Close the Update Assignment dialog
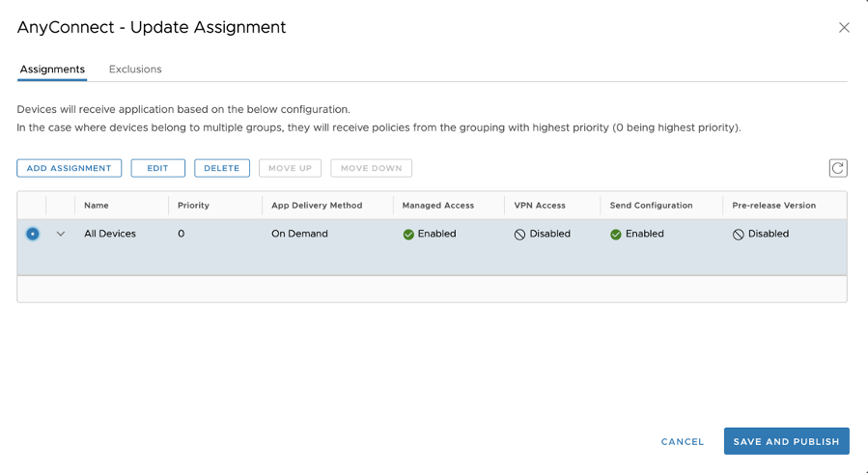Screen dimensions: 868x474 (844, 28)
